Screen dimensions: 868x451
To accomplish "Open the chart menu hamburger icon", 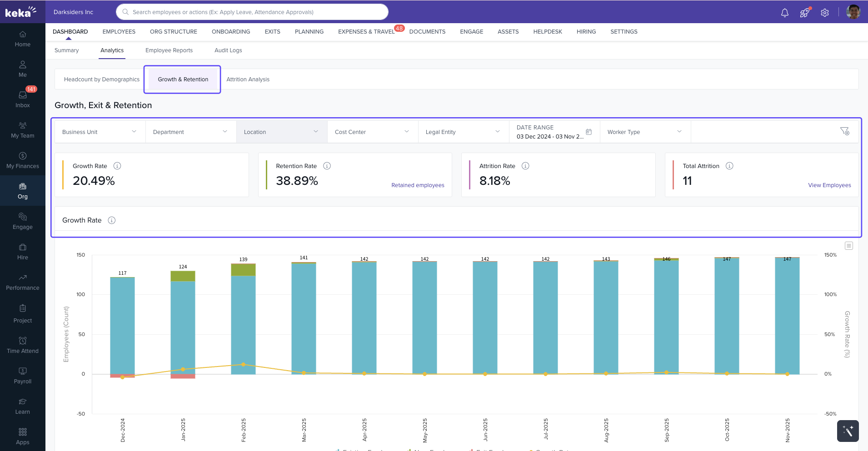I will point(848,246).
